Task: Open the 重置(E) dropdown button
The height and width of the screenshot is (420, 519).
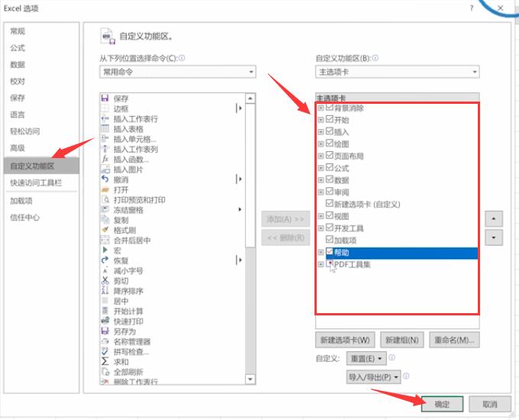Action: click(x=366, y=358)
